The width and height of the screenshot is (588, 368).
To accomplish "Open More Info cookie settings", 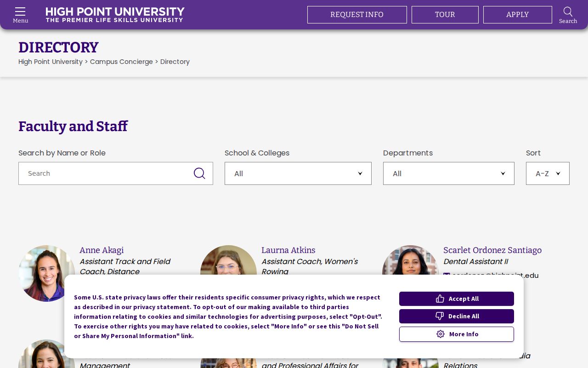I will tap(457, 334).
